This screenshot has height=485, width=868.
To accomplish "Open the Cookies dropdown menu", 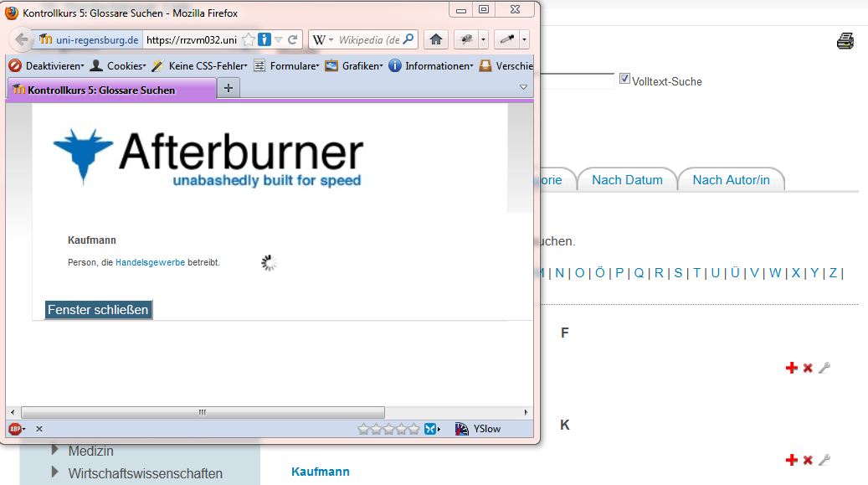I will coord(118,65).
